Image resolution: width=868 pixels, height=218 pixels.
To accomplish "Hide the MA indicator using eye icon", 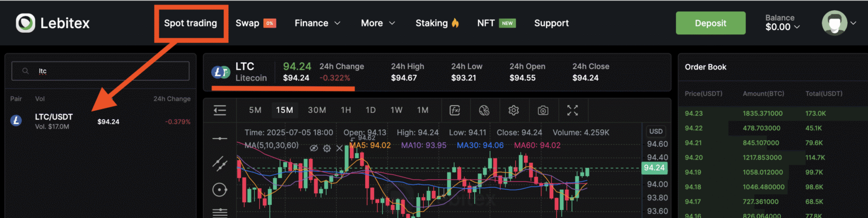I will 314,148.
